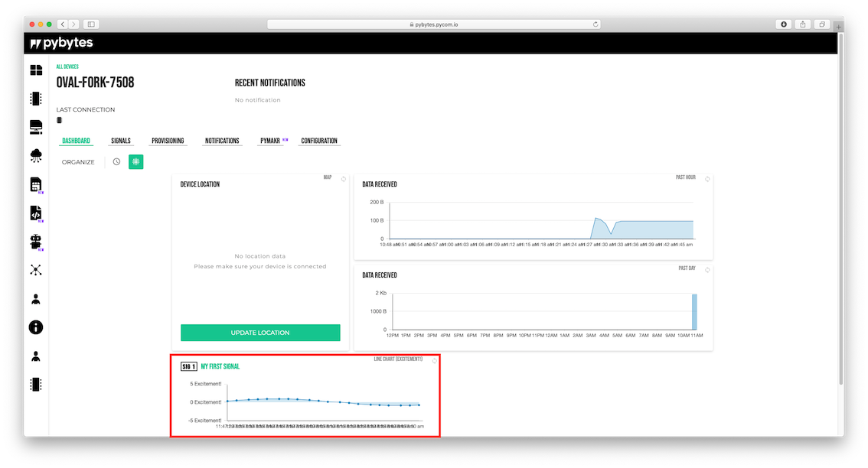Image resolution: width=868 pixels, height=468 pixels.
Task: Refresh the Device Location map widget
Action: pyautogui.click(x=344, y=179)
